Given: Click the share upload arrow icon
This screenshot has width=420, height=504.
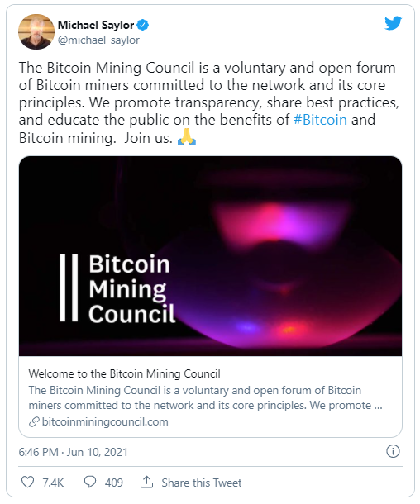Looking at the screenshot, I should pos(146,482).
